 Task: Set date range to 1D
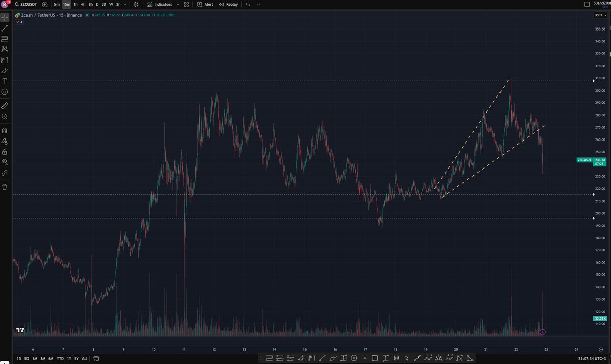[x=19, y=359]
